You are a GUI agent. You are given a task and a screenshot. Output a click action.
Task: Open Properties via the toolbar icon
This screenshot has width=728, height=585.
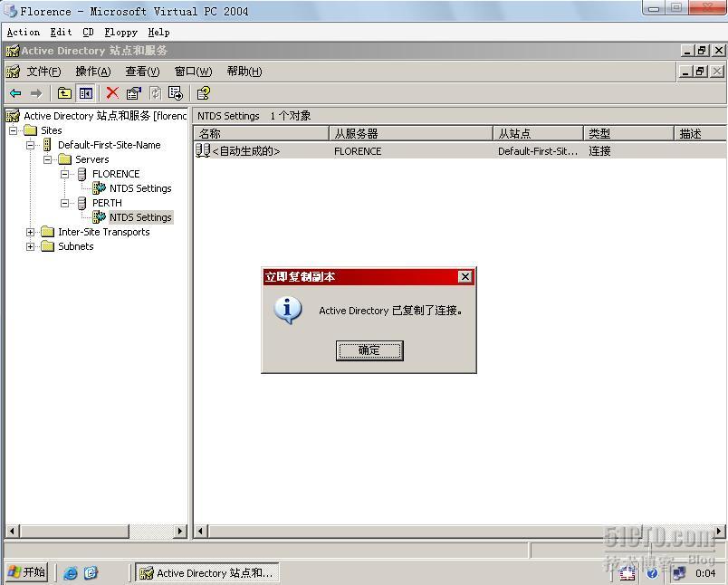(x=134, y=93)
